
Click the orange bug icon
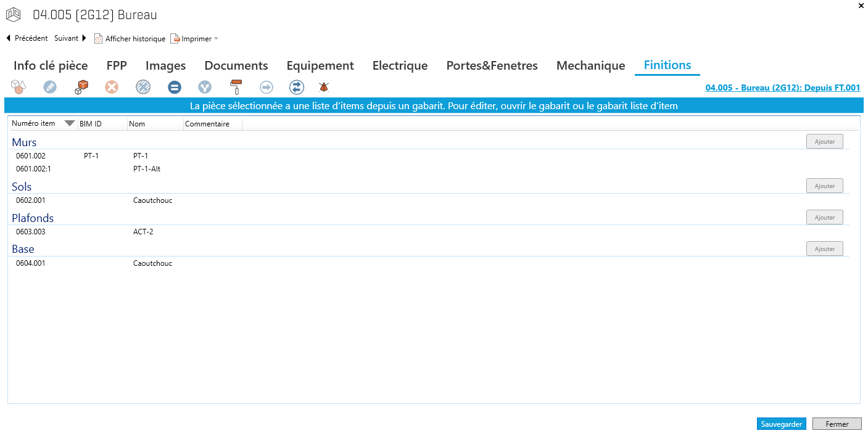(x=323, y=87)
